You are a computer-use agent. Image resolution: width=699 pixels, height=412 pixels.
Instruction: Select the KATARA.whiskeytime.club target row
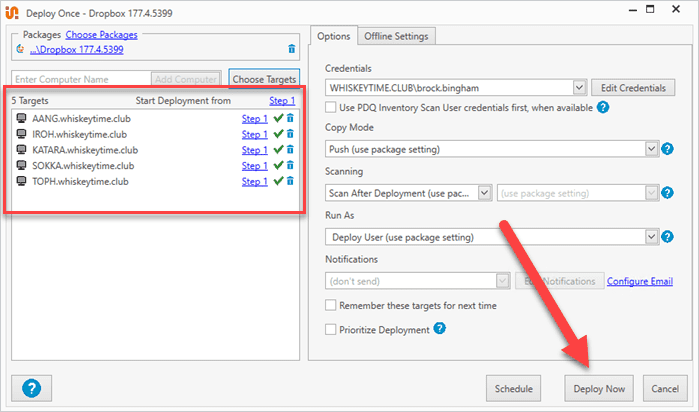click(155, 150)
